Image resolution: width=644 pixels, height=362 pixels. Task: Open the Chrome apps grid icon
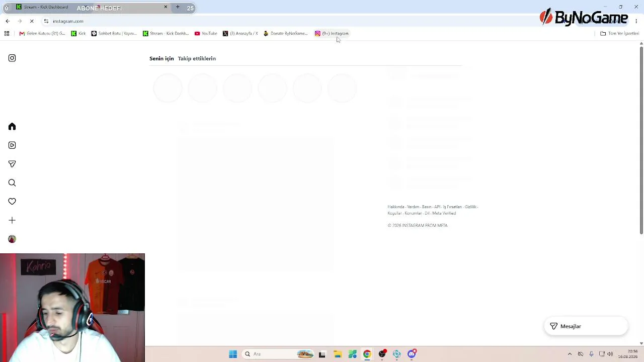point(7,33)
